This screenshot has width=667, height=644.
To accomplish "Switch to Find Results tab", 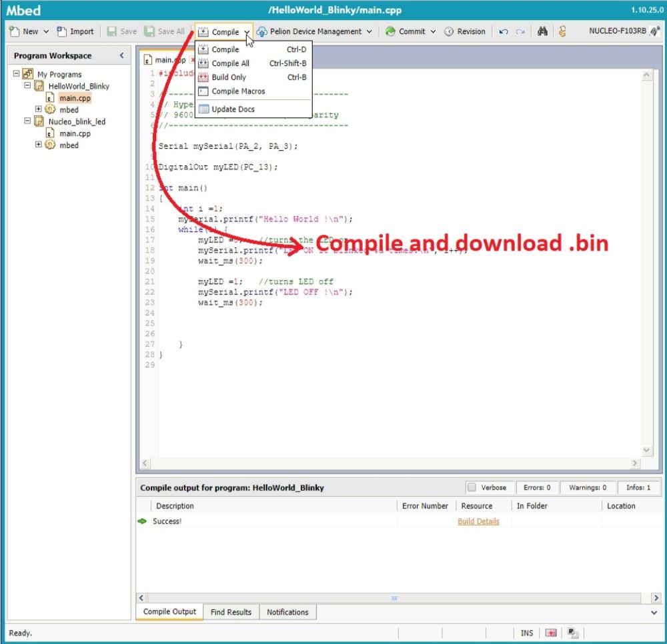I will [231, 612].
